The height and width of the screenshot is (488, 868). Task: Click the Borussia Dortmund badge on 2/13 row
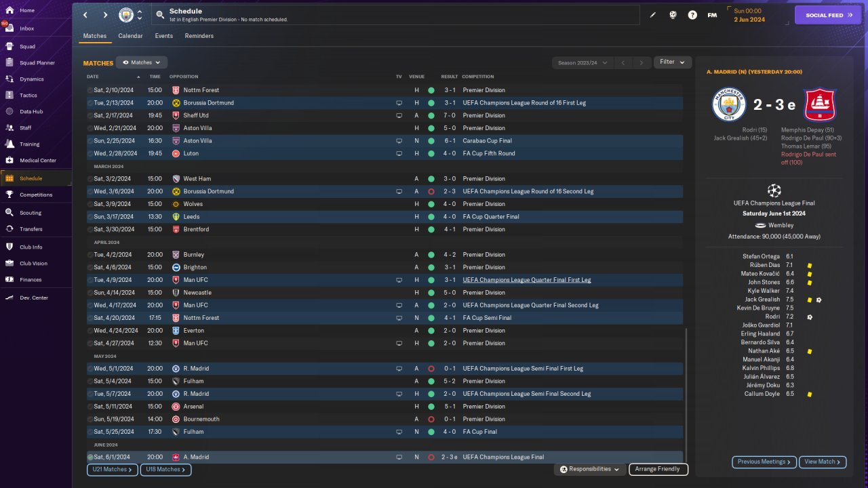[x=176, y=103]
